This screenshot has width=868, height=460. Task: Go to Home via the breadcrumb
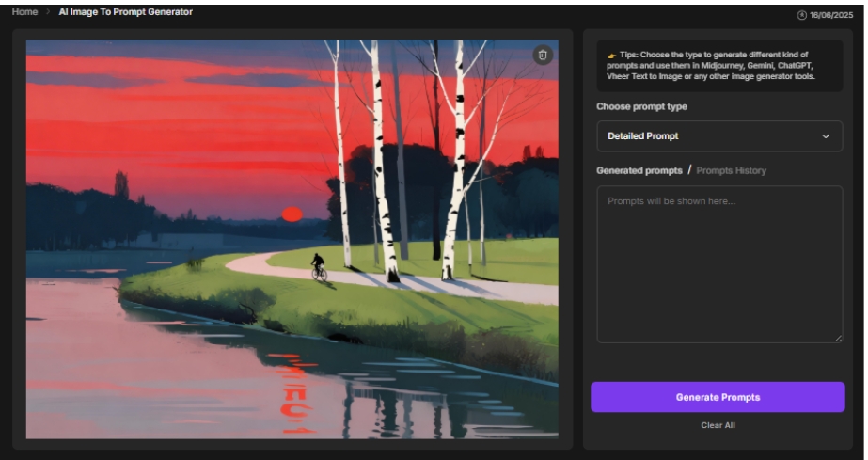tap(24, 12)
